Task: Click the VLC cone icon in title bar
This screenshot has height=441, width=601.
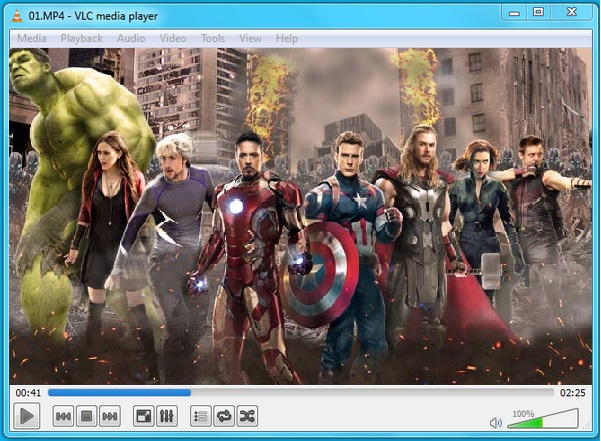Action: (17, 16)
